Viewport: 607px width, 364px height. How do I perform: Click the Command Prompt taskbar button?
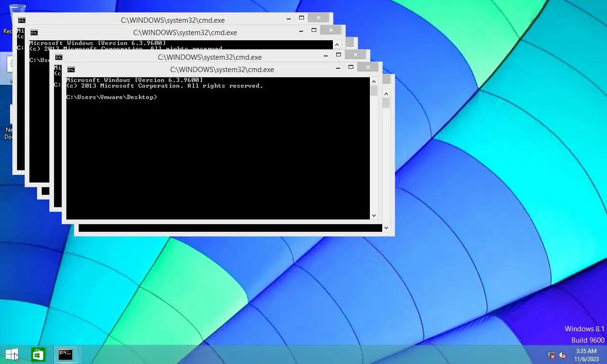pos(65,354)
